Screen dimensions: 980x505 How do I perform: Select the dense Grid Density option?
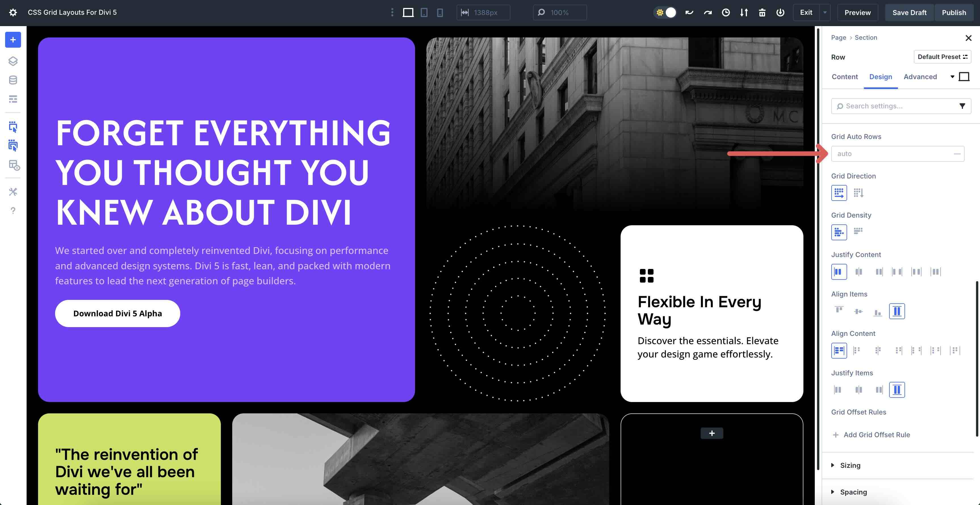pos(858,231)
